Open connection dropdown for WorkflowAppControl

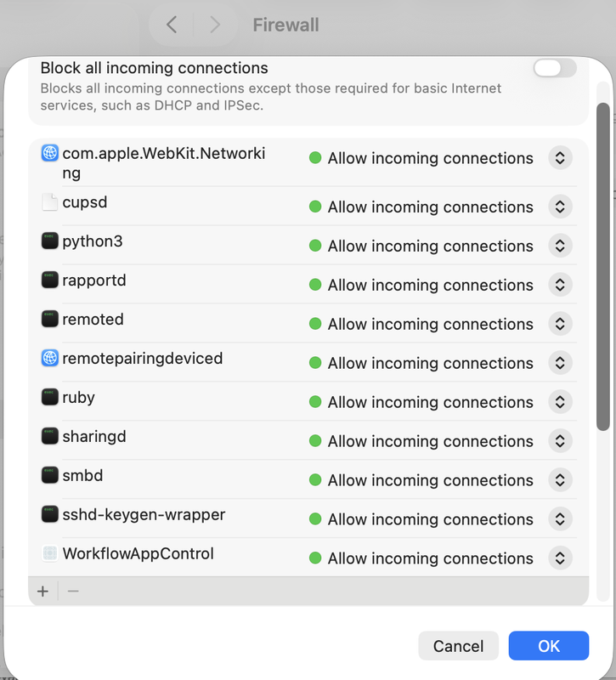(x=560, y=558)
